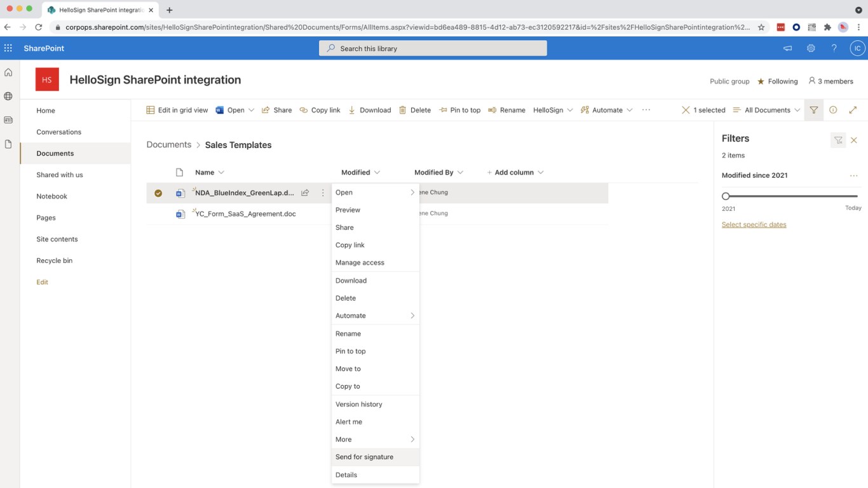Image resolution: width=868 pixels, height=488 pixels.
Task: Select Move to in context menu
Action: coord(376,369)
